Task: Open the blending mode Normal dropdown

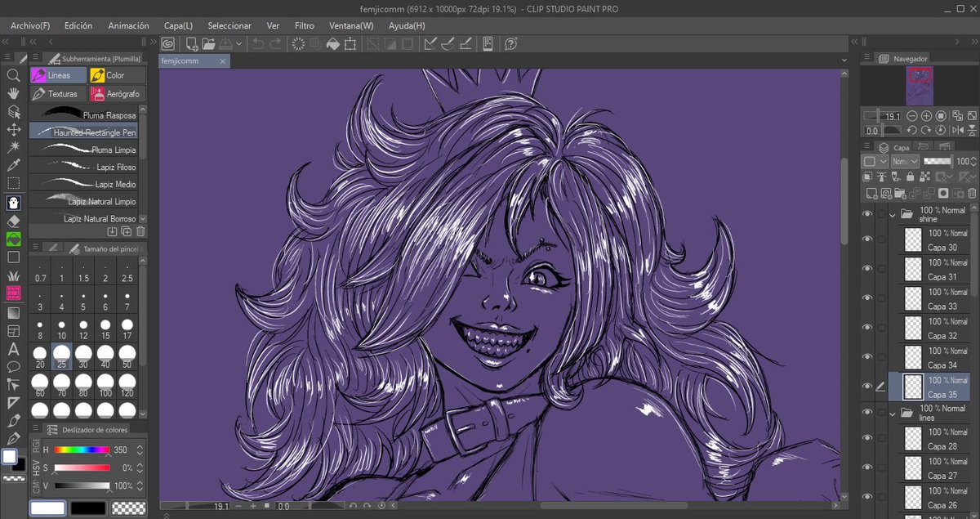Action: (903, 162)
